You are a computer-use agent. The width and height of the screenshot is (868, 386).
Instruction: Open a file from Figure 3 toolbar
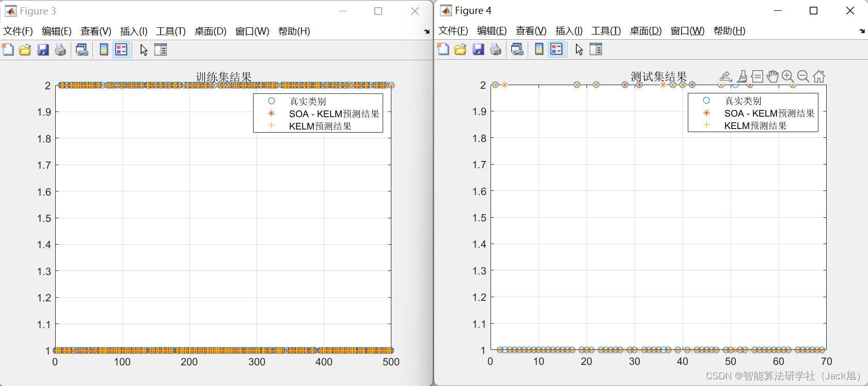(25, 50)
